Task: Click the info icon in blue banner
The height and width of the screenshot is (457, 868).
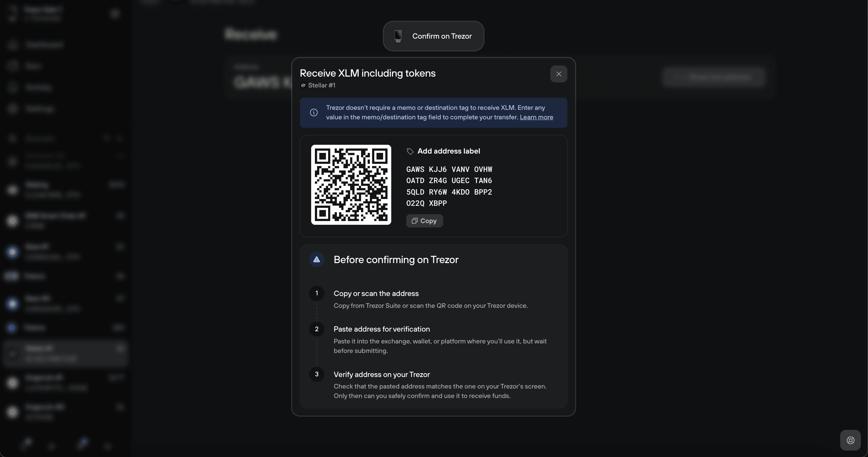Action: pos(314,113)
